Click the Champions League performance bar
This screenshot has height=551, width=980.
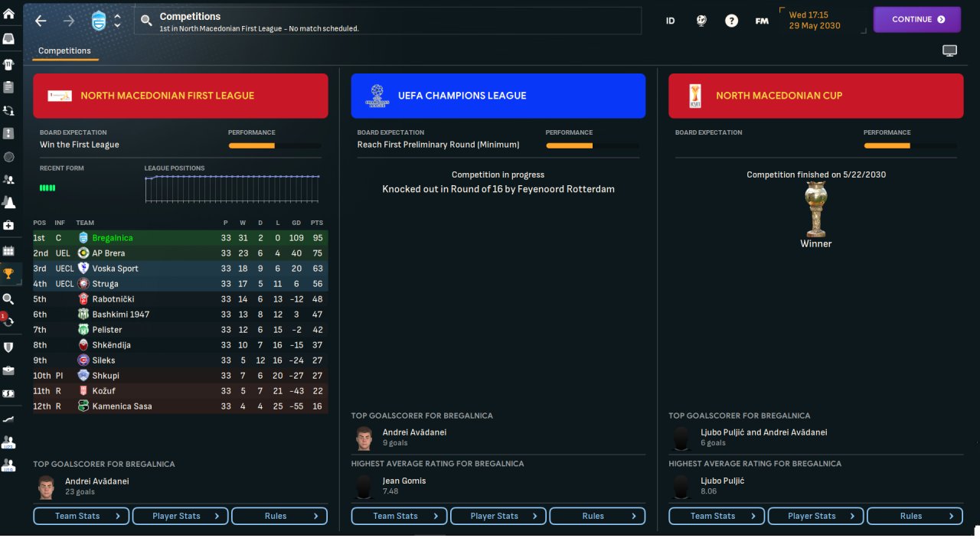coord(593,145)
